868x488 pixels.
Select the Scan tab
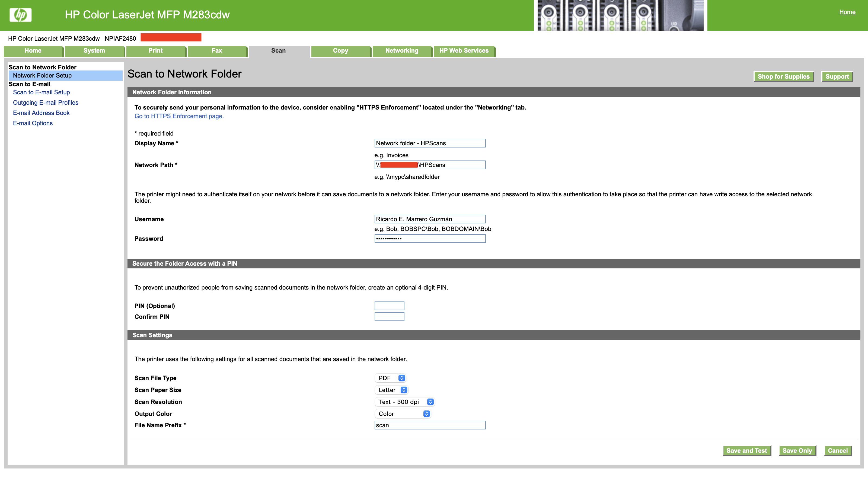point(279,51)
